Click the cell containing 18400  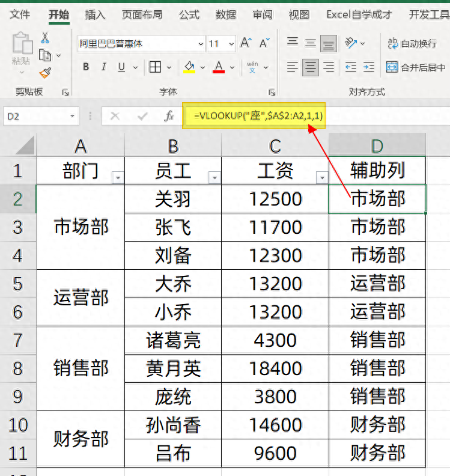[275, 368]
